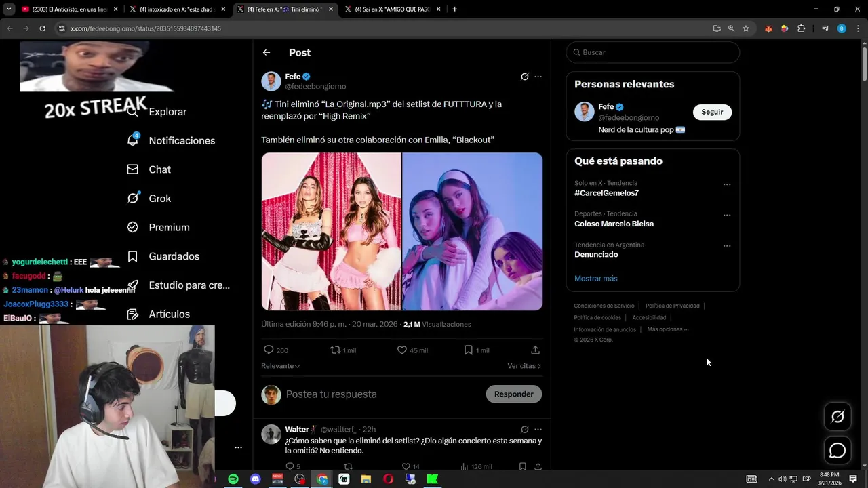Open options for #CarcelGemelos7 trend
This screenshot has height=488, width=868.
pos(727,184)
